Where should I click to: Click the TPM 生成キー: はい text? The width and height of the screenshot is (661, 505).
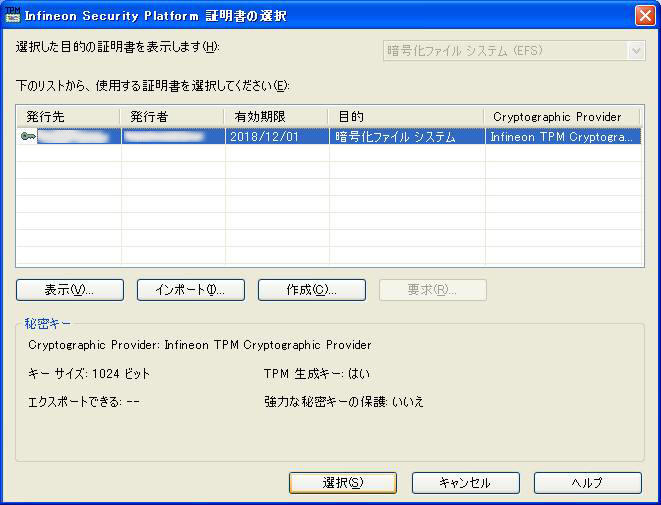[x=317, y=373]
